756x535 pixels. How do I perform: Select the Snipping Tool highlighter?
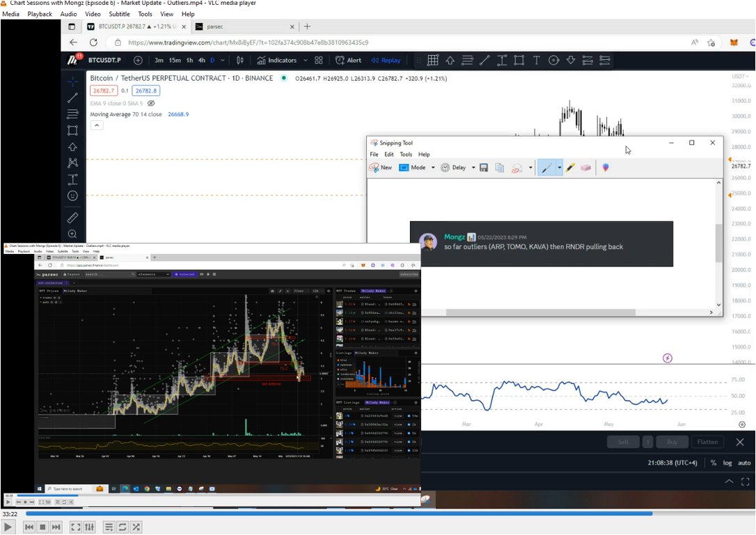pos(570,167)
